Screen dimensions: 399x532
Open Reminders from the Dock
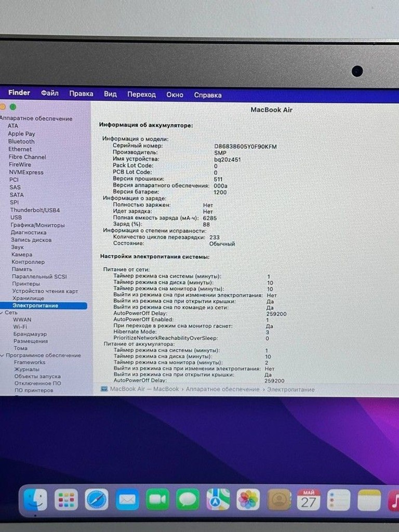pyautogui.click(x=339, y=500)
